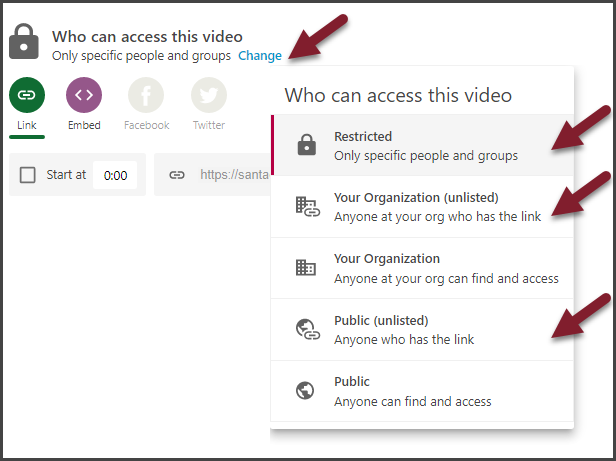
Task: Click 'Anyone who has the link' description
Action: coord(404,340)
